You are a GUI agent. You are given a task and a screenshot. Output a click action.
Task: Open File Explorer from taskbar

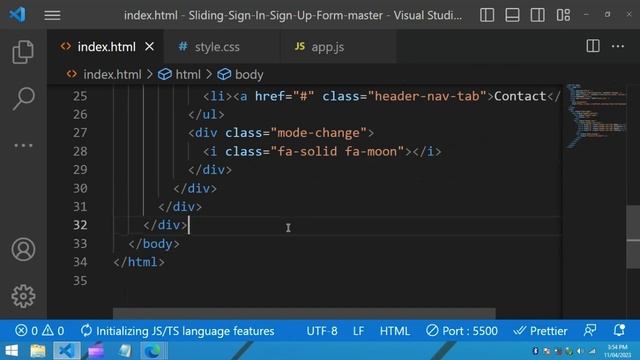coord(38,351)
